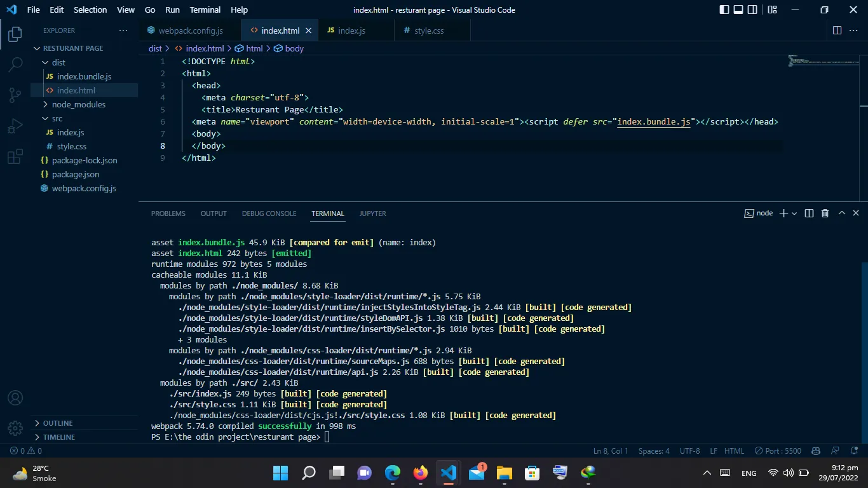Image resolution: width=868 pixels, height=488 pixels.
Task: Expand the node_modules folder
Action: pyautogui.click(x=78, y=104)
